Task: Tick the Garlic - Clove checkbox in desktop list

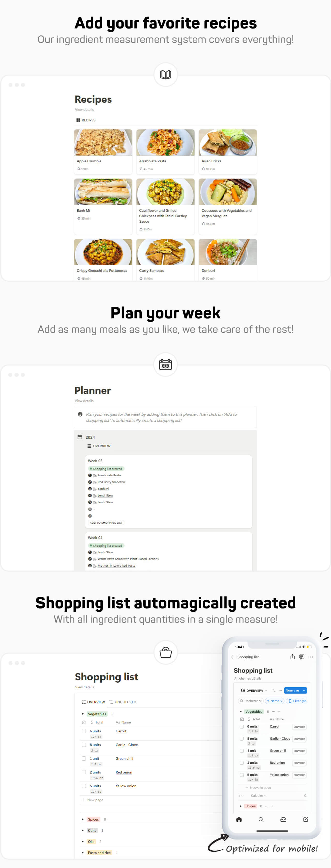Action: (x=84, y=745)
